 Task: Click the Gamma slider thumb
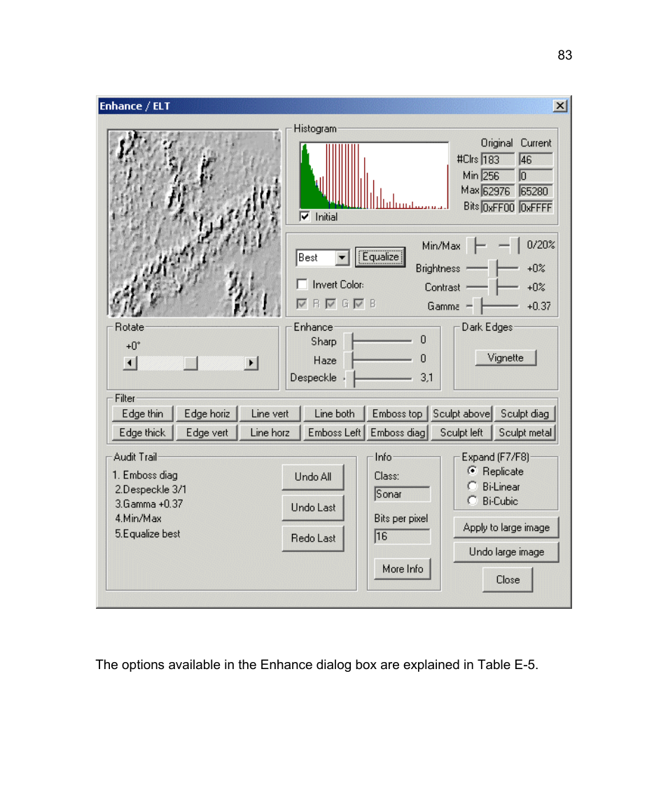[x=478, y=306]
